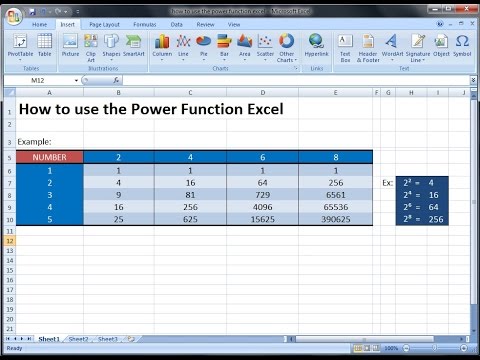
Task: Open the View tab
Action: tap(234, 24)
